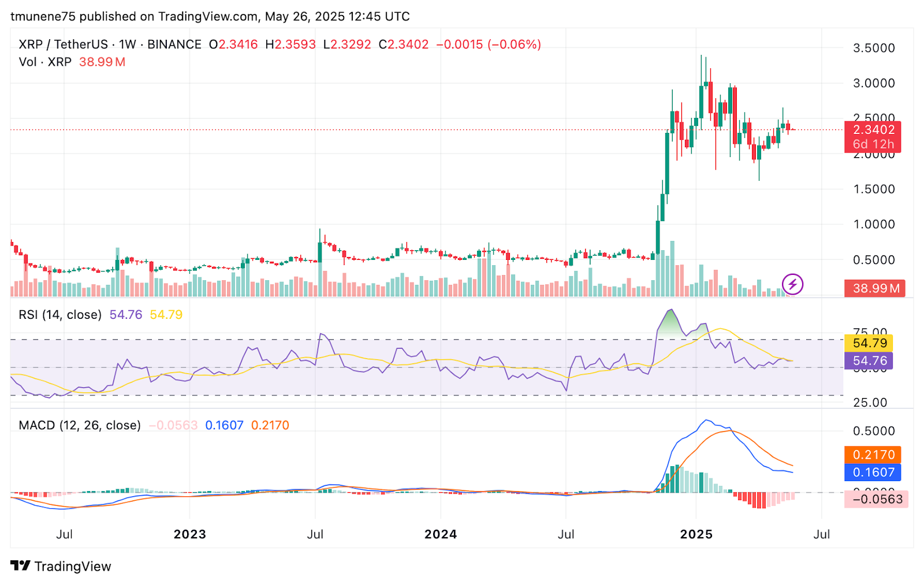The width and height of the screenshot is (924, 584).
Task: Click the 1.5000 price axis label
Action: 874,189
